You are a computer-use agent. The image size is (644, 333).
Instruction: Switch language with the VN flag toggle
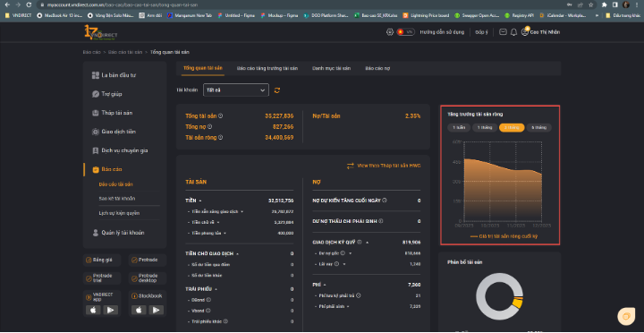(x=406, y=32)
